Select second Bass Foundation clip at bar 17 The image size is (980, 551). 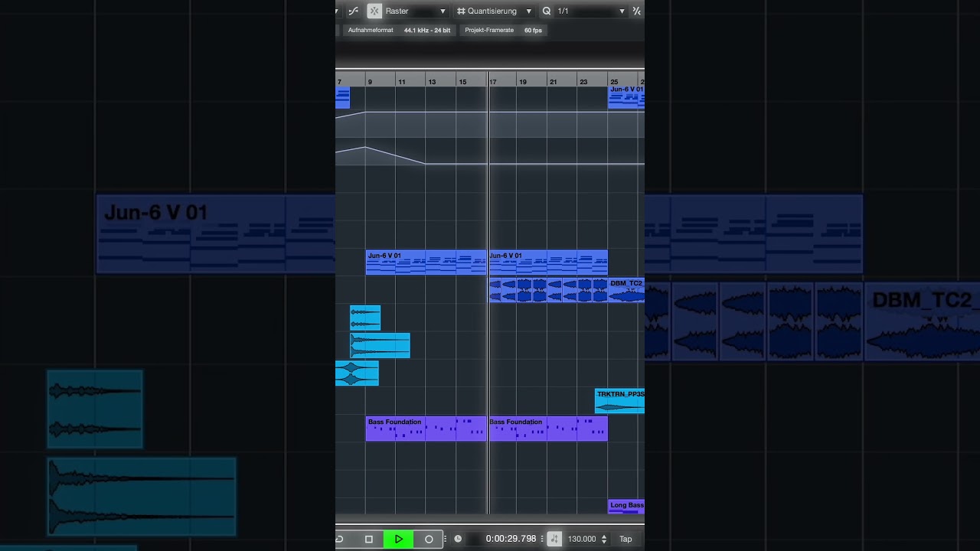pos(548,429)
